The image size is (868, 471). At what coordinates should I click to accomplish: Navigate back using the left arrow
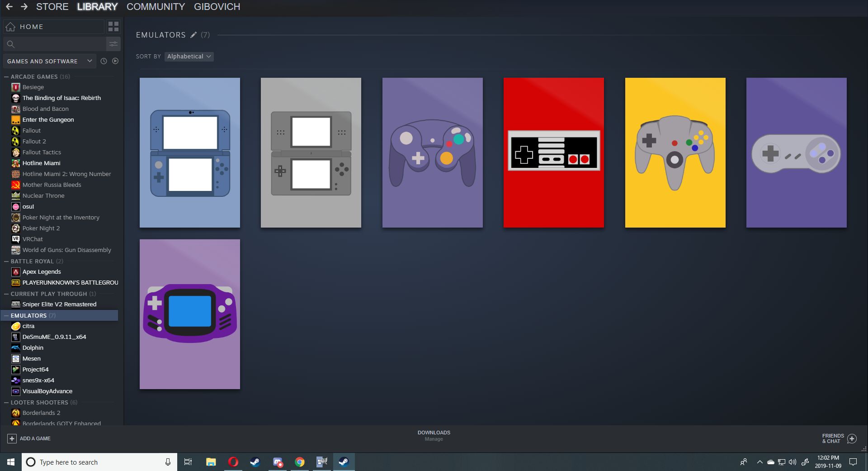point(9,7)
